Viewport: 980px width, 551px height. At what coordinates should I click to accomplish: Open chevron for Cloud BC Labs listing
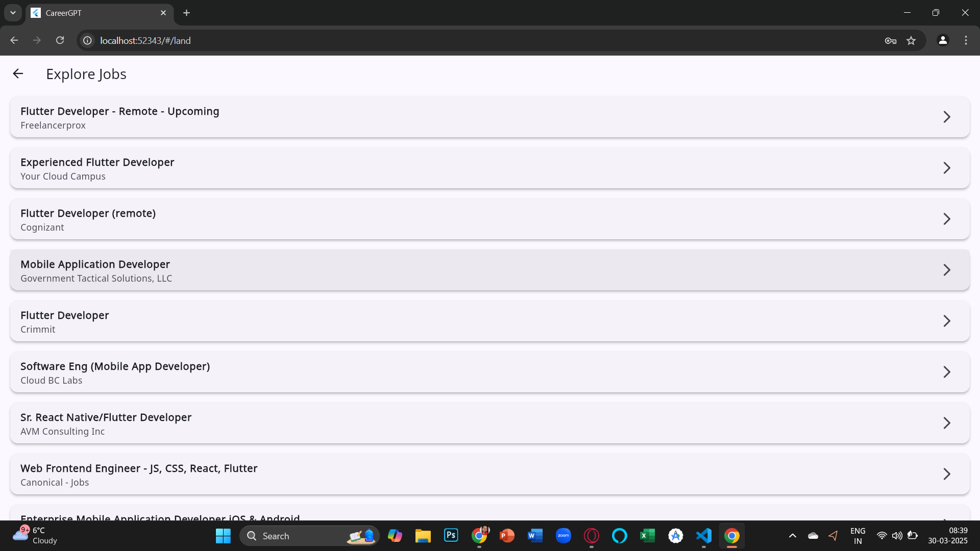(946, 372)
